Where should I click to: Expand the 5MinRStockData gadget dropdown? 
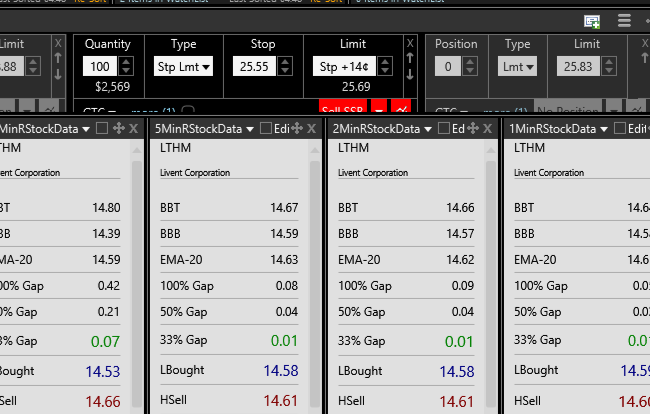click(250, 129)
